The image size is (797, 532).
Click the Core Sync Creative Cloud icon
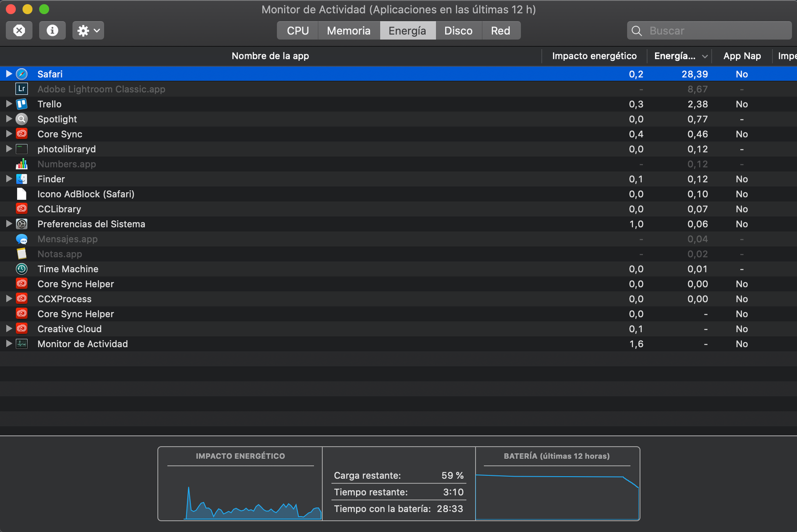(x=21, y=134)
